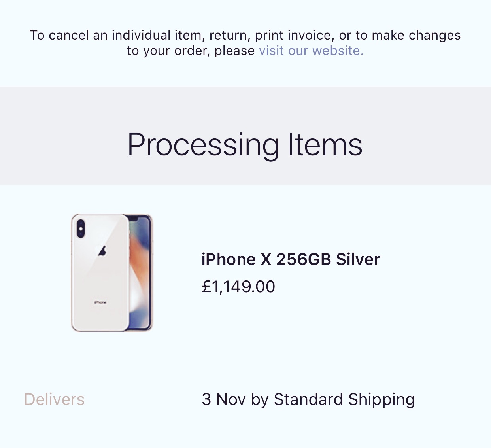
Task: Tap the phrase "make changes" in instructions
Action: point(416,36)
